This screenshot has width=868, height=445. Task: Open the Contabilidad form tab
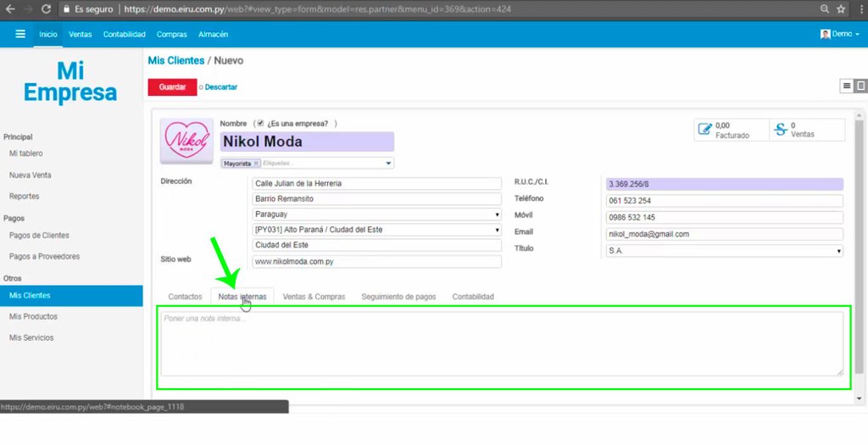(x=473, y=297)
